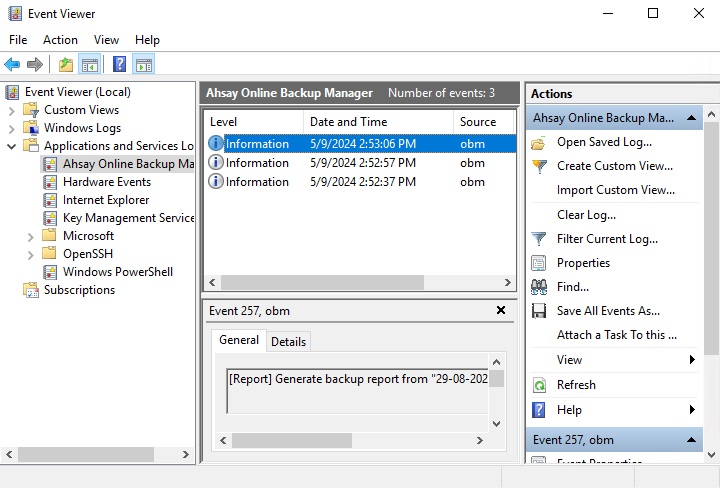Click the Save All Events floppy icon
The height and width of the screenshot is (488, 720).
(539, 311)
